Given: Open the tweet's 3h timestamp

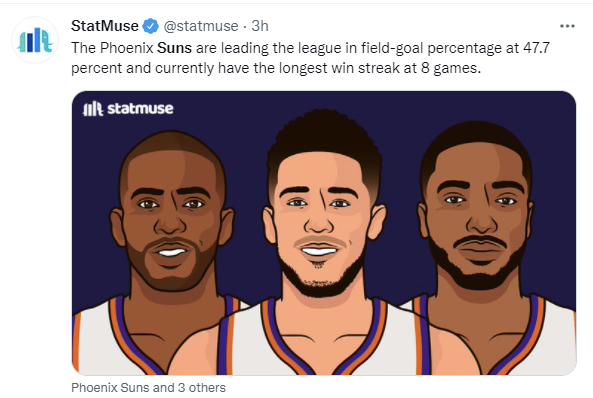Looking at the screenshot, I should click(260, 26).
